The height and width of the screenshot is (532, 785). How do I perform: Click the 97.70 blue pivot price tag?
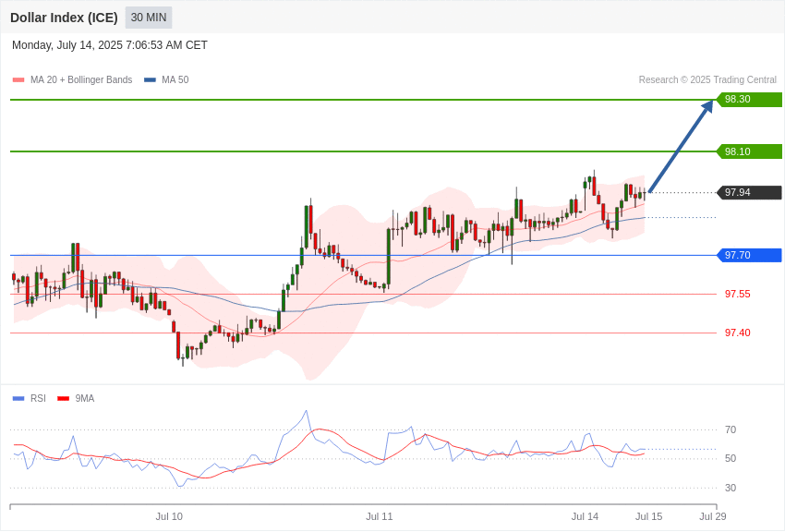click(x=749, y=255)
